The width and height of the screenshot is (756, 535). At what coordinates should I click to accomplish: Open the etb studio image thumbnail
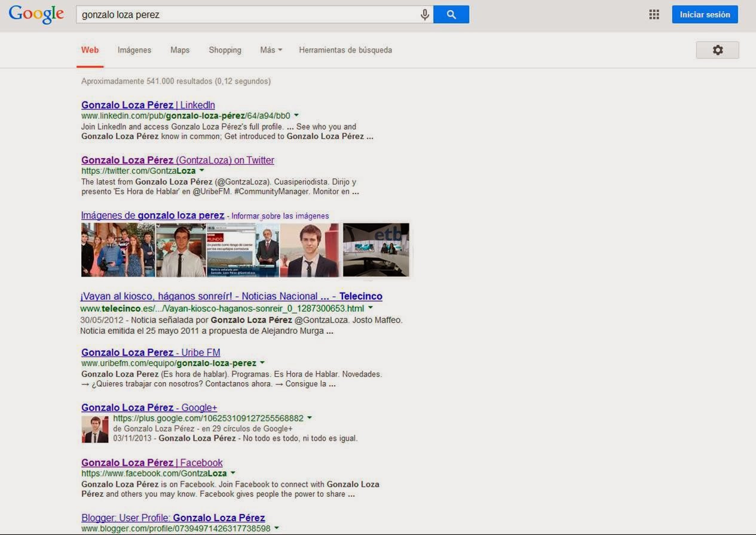(376, 250)
